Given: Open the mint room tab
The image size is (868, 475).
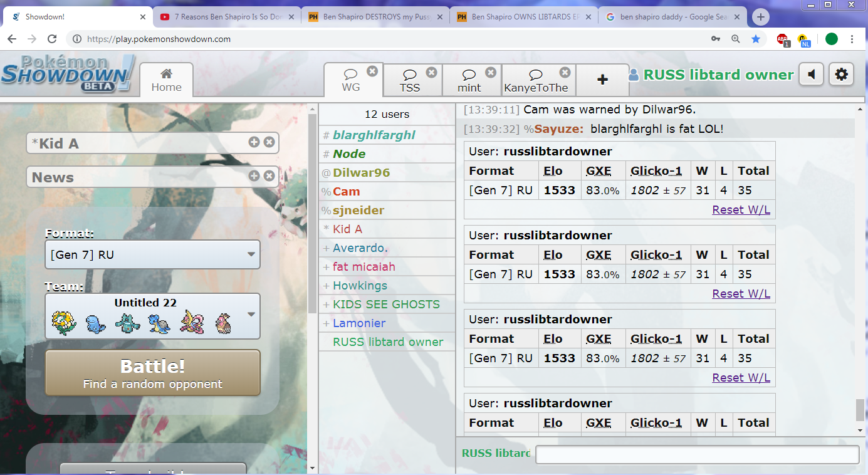Looking at the screenshot, I should (x=469, y=81).
